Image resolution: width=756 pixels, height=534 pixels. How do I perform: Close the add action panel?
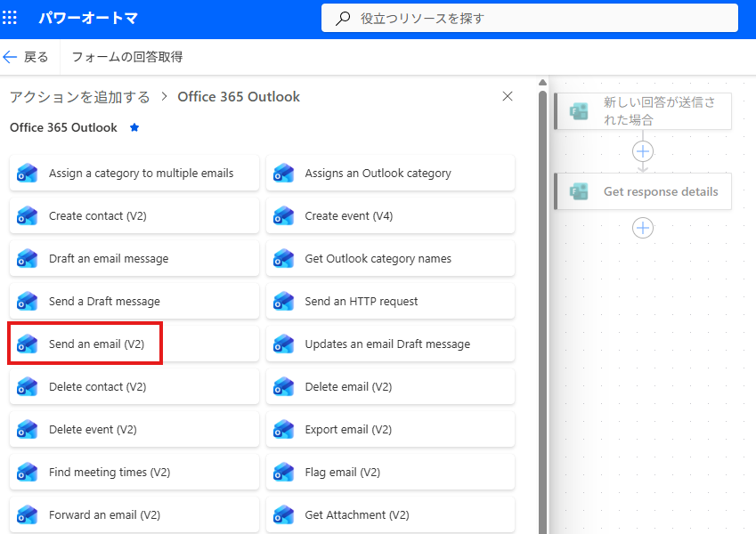(508, 96)
